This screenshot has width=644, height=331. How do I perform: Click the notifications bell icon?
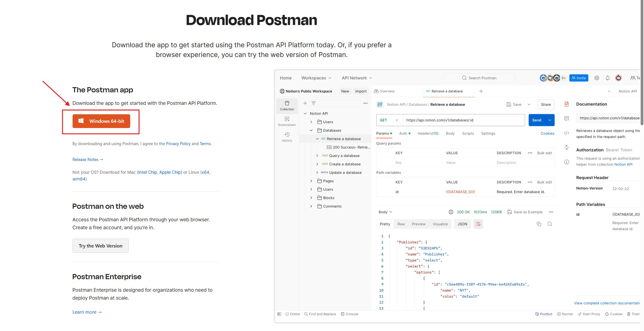pos(607,78)
